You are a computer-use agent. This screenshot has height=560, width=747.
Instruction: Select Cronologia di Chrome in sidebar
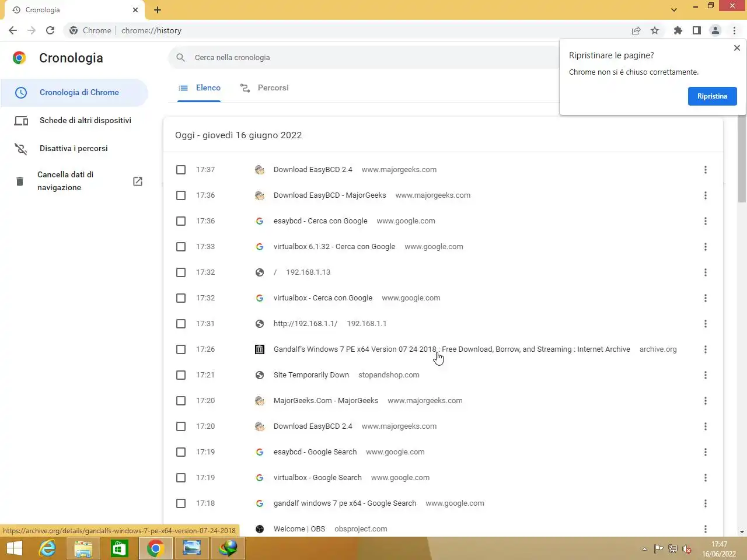pyautogui.click(x=75, y=92)
